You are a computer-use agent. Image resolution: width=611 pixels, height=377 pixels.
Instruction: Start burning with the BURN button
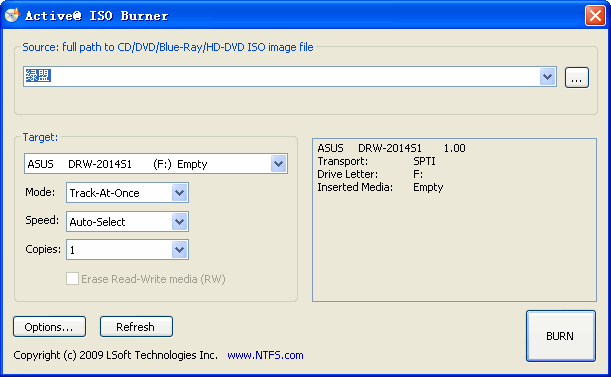pos(561,336)
